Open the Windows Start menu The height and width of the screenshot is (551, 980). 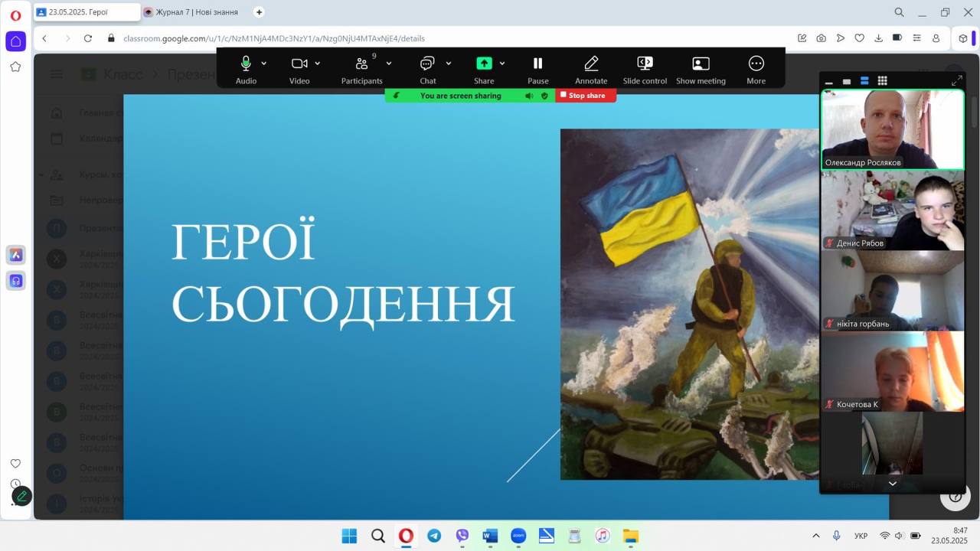pyautogui.click(x=349, y=536)
